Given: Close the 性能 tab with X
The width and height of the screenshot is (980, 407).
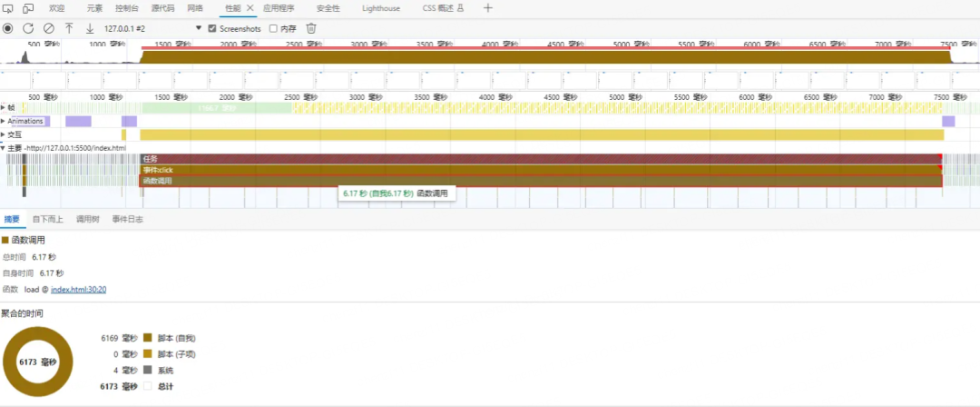Looking at the screenshot, I should coord(250,8).
